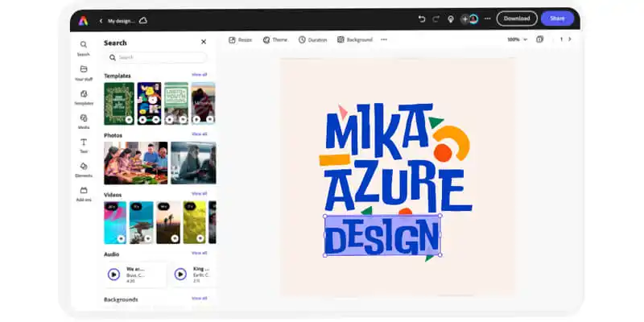Select the Text tool in sidebar
This screenshot has height=322, width=644.
[84, 146]
